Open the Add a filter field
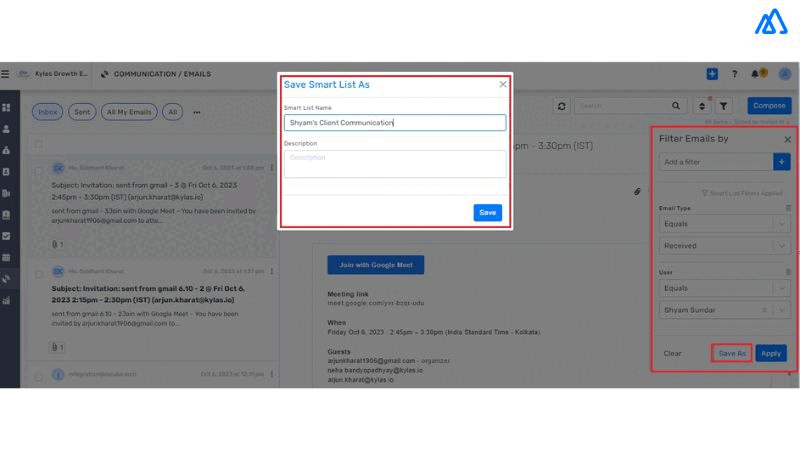The image size is (800, 450). coord(716,162)
